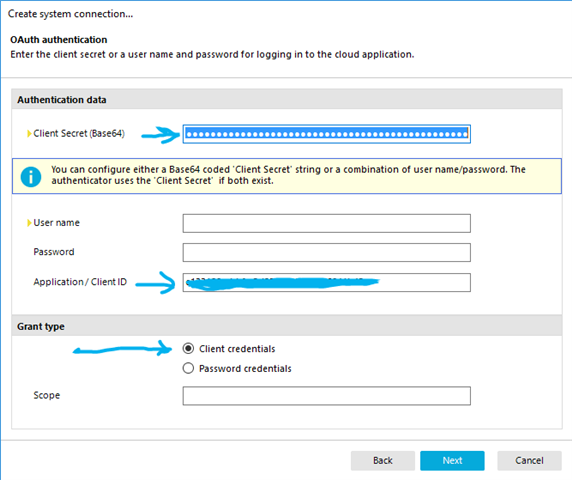This screenshot has width=572, height=480.
Task: Cancel the system connection wizard
Action: [529, 461]
